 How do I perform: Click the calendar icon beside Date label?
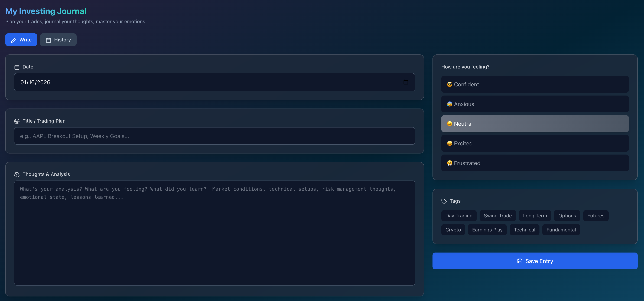[x=17, y=67]
